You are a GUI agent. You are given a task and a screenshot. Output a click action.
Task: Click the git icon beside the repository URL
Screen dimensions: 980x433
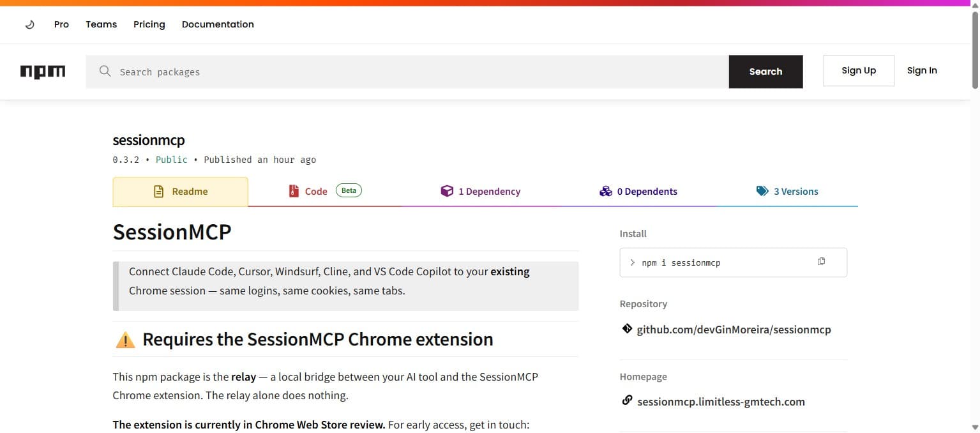tap(626, 328)
